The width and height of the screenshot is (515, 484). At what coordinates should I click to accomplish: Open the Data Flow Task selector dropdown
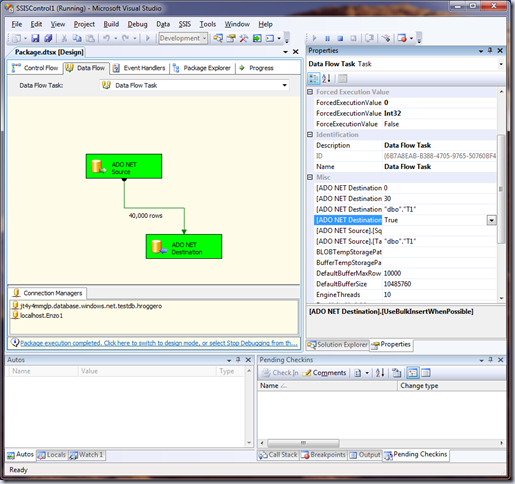[x=285, y=85]
